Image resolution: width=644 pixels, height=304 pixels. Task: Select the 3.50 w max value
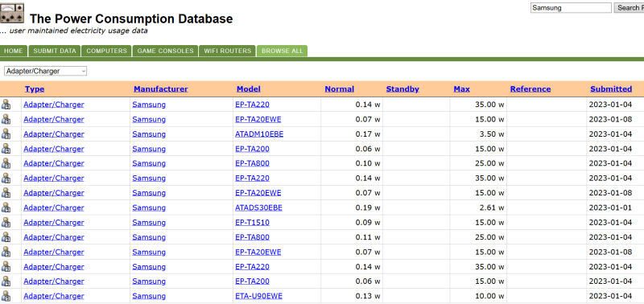pyautogui.click(x=492, y=134)
